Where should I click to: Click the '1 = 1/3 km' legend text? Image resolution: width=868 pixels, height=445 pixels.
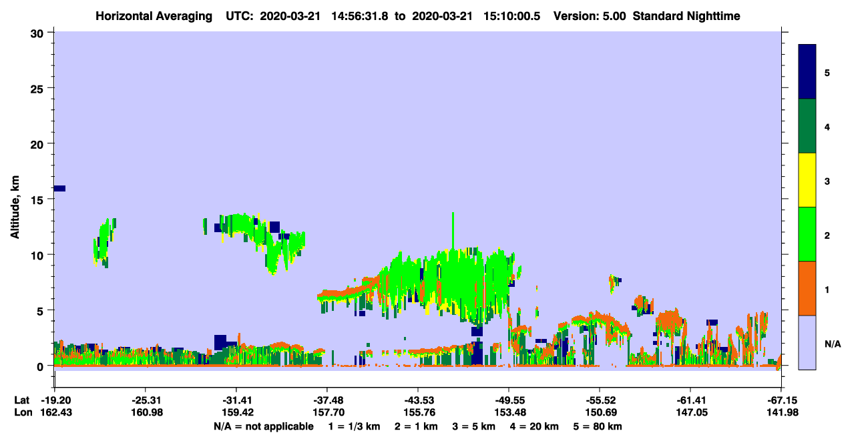click(354, 426)
